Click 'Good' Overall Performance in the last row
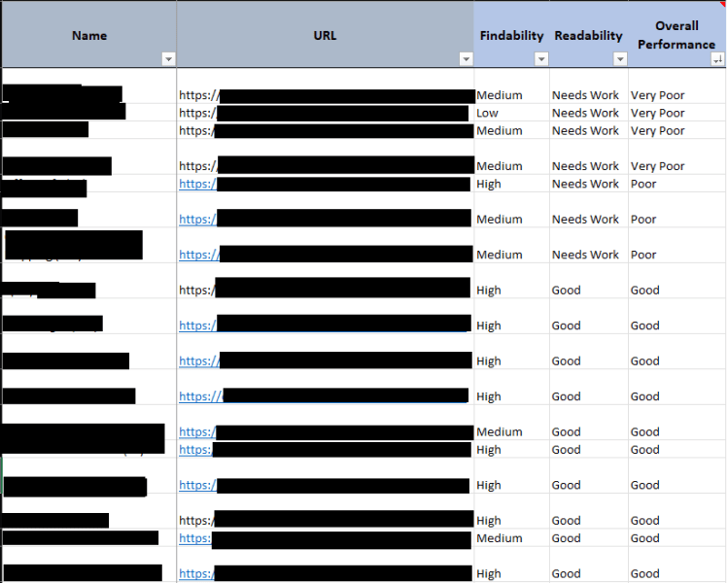This screenshot has height=583, width=728. (644, 573)
